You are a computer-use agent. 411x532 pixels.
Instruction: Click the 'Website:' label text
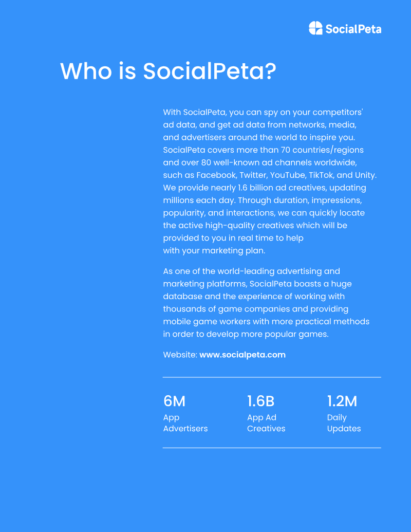point(180,355)
